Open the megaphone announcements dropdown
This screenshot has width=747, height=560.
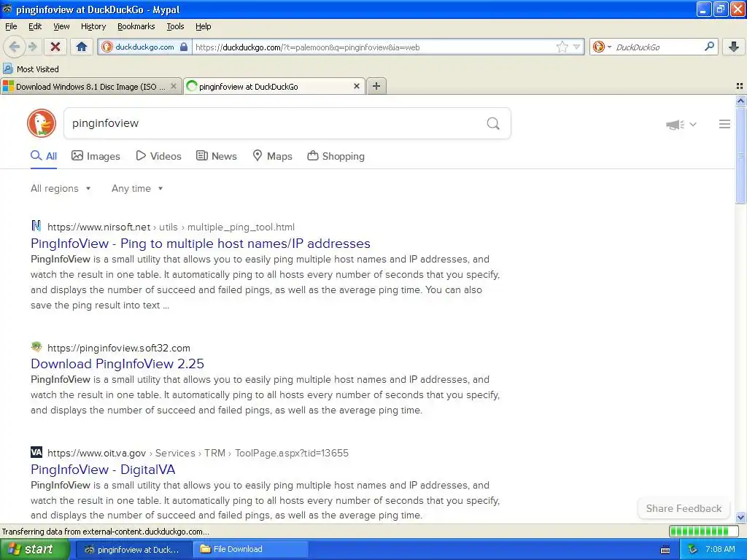681,124
